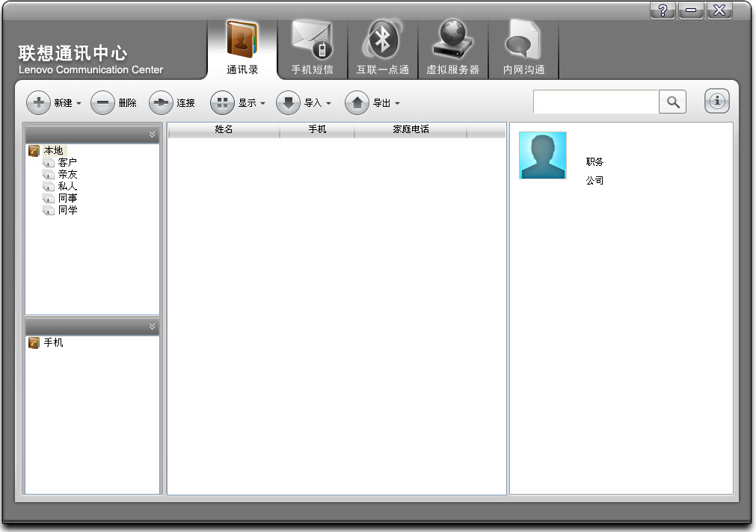
Task: Sort by the 姓名 column header
Action: pos(224,129)
